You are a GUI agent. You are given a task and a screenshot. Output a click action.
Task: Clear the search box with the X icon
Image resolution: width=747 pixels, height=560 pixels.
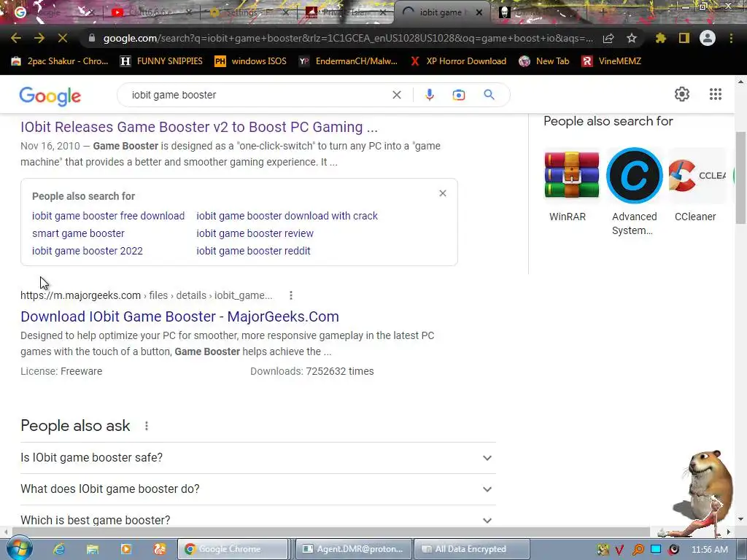click(396, 95)
